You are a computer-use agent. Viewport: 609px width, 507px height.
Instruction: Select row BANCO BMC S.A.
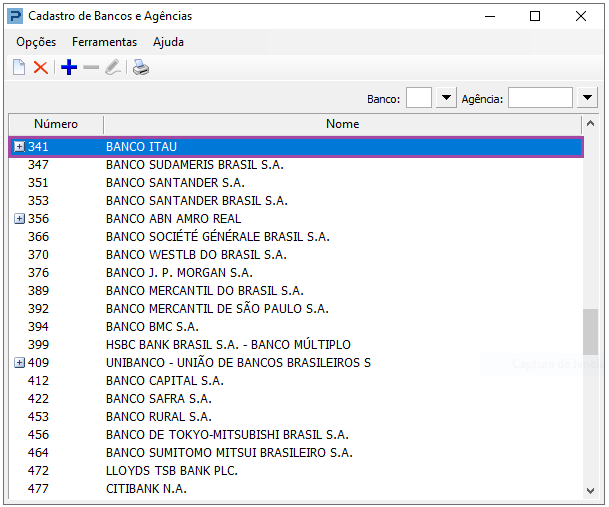click(x=296, y=327)
